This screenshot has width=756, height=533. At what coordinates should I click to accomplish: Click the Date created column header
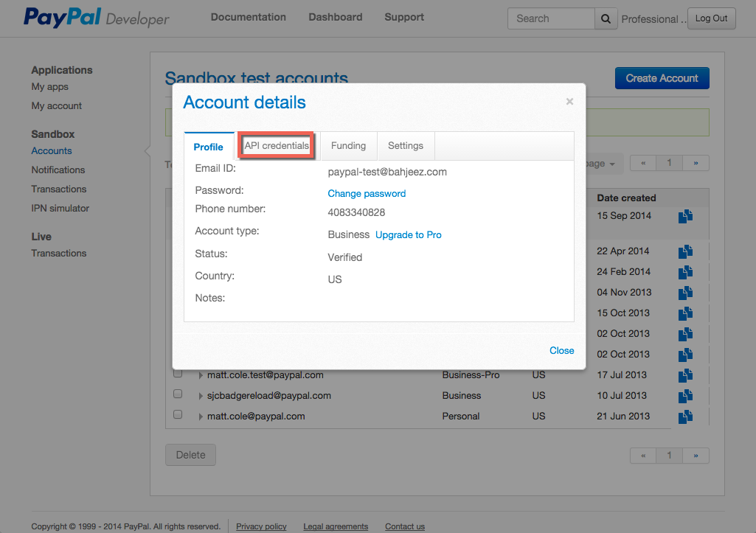point(626,198)
